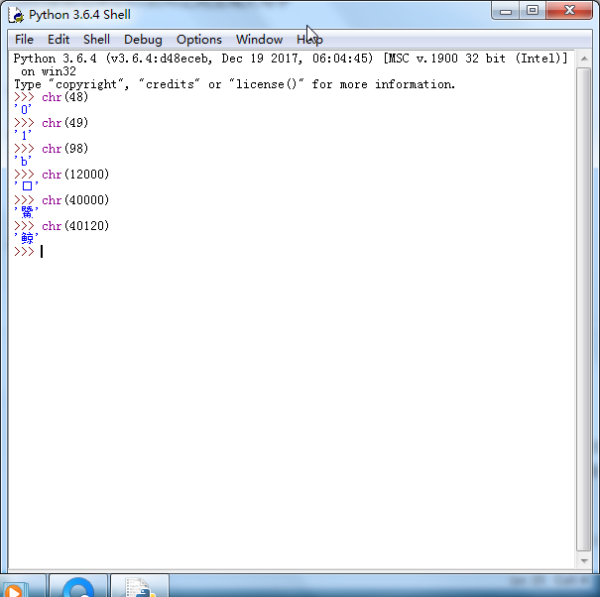Click the chr(12000) command line
The image size is (600, 597).
pyautogui.click(x=61, y=175)
